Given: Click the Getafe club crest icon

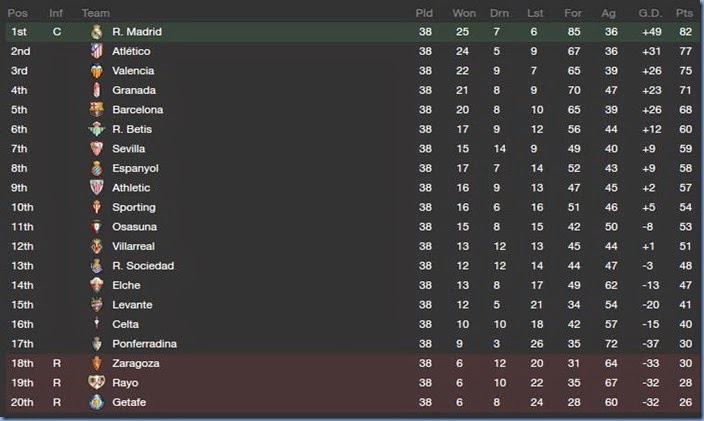Looking at the screenshot, I should tap(97, 402).
